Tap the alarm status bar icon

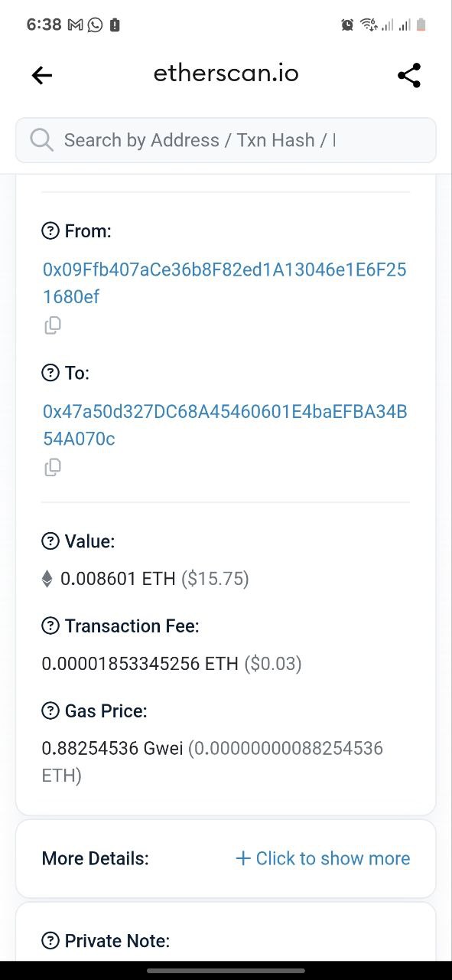click(x=347, y=24)
